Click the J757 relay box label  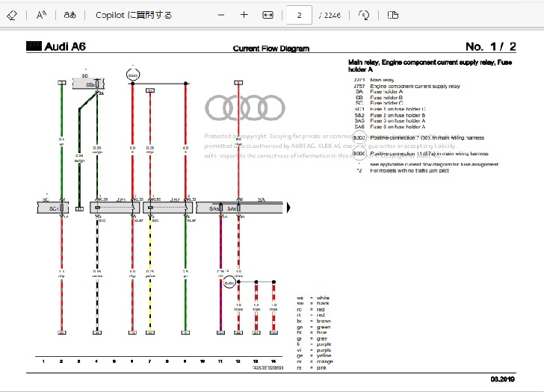point(175,199)
